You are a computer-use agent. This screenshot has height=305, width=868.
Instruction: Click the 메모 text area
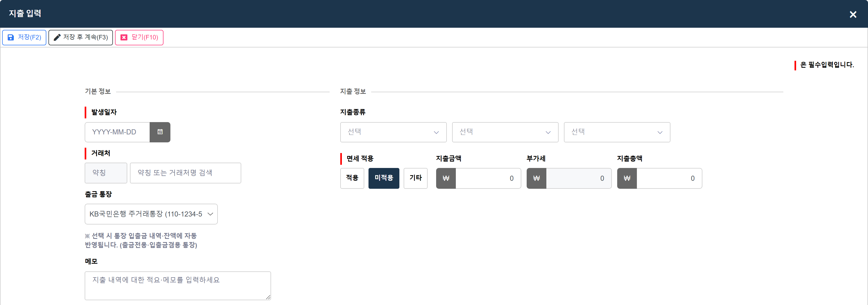click(178, 286)
